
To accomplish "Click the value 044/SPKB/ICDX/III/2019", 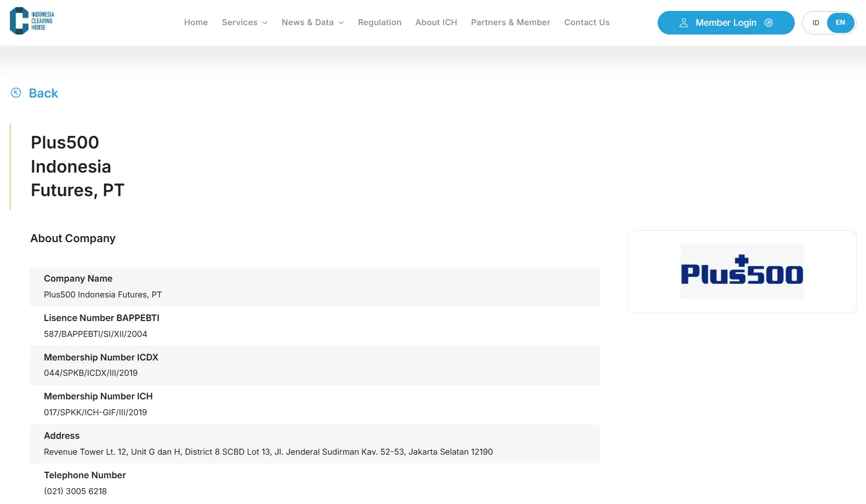I will [90, 373].
